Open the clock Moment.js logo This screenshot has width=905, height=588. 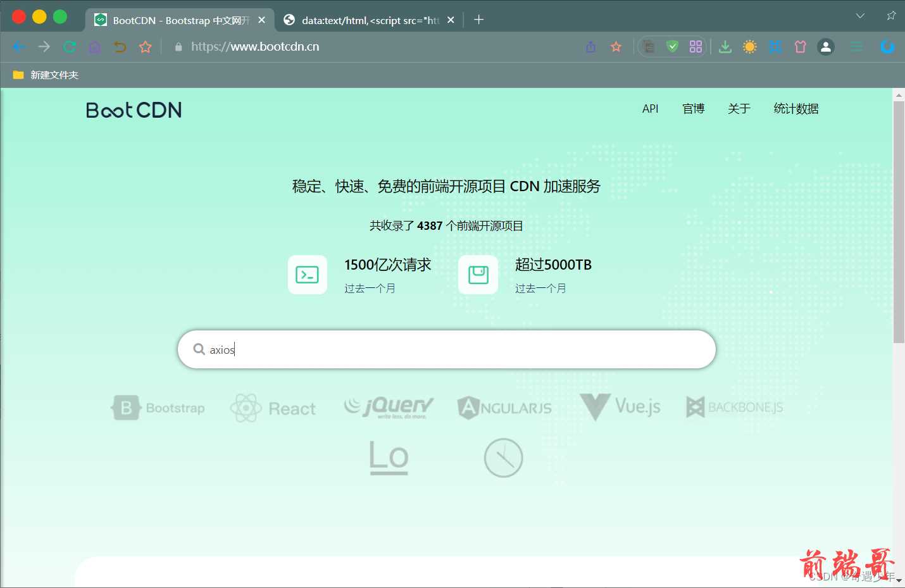pos(504,458)
